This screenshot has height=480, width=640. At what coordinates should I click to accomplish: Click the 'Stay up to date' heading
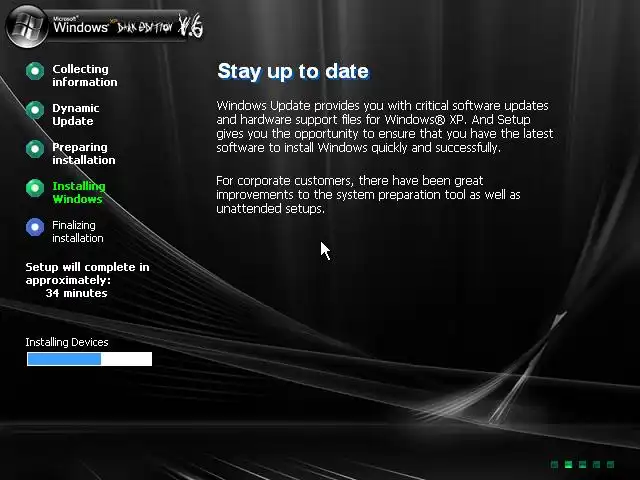pos(293,71)
